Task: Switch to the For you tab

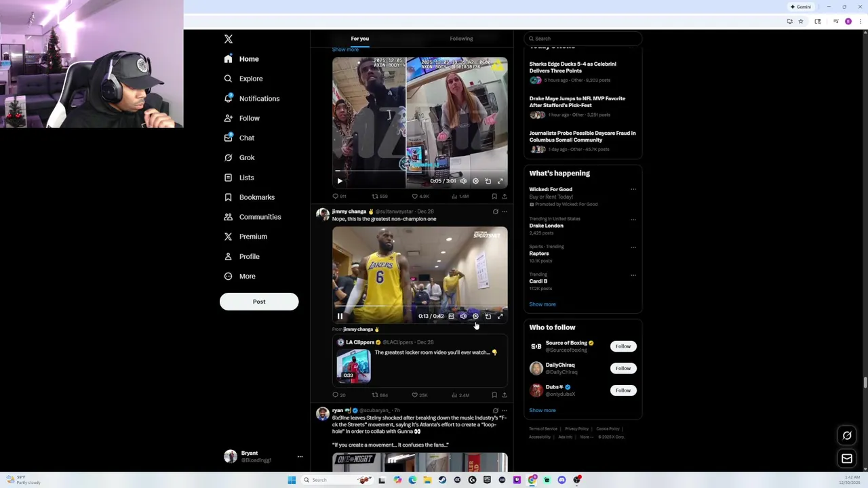Action: (360, 39)
